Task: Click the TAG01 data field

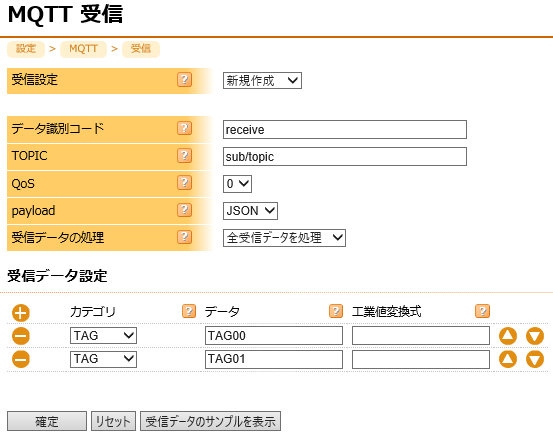Action: pyautogui.click(x=274, y=359)
